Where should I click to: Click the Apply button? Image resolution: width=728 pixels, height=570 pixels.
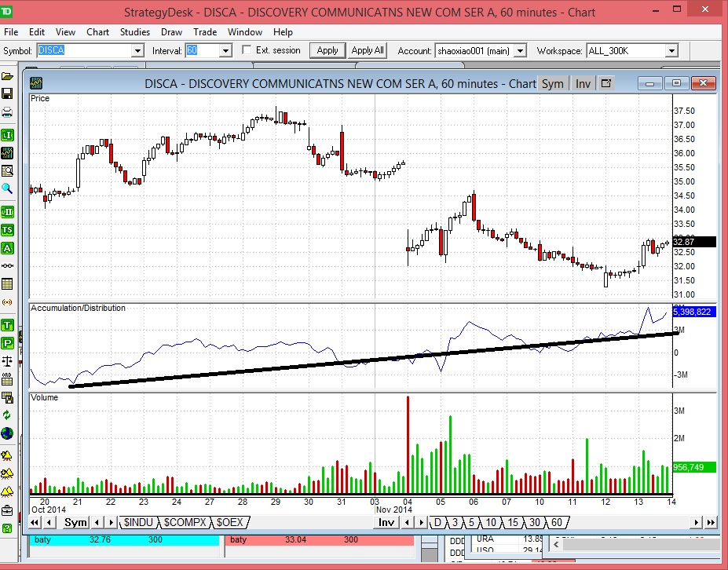[327, 50]
